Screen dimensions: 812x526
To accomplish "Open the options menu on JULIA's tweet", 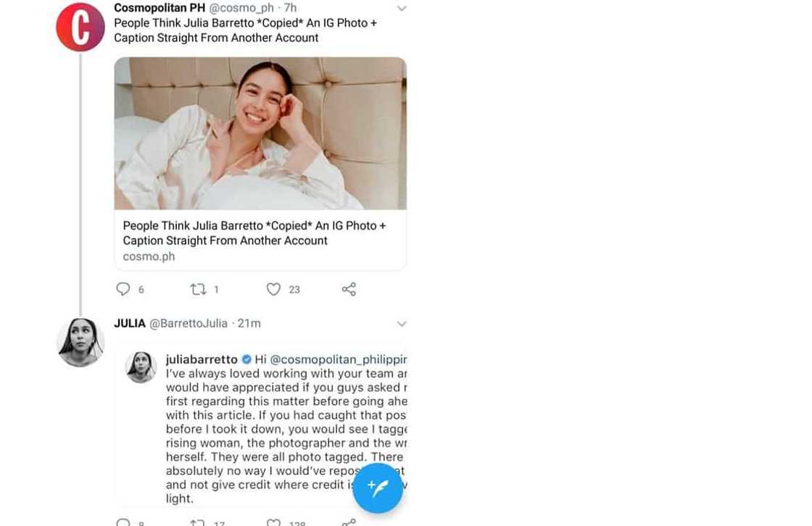I will 402,324.
